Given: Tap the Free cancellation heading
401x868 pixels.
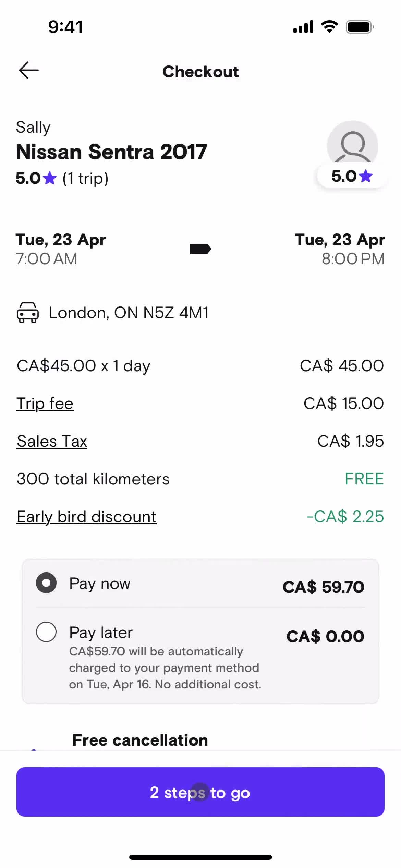Looking at the screenshot, I should (140, 740).
